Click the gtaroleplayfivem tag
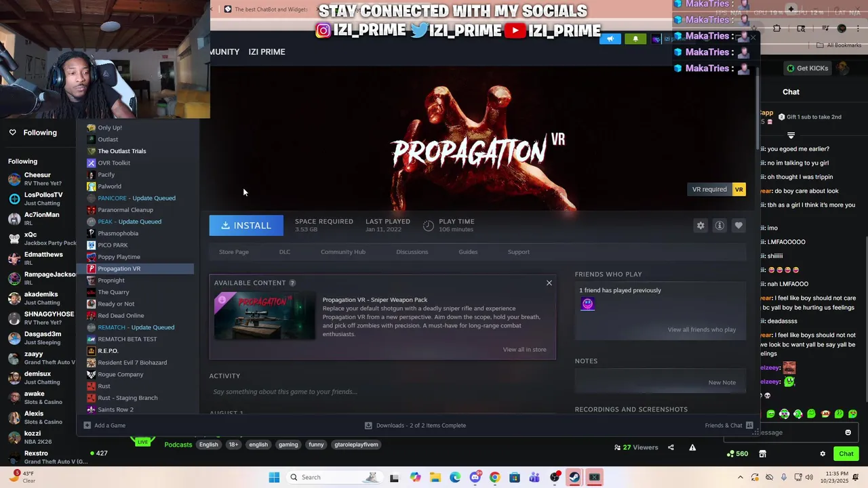The image size is (868, 488). pos(356,445)
